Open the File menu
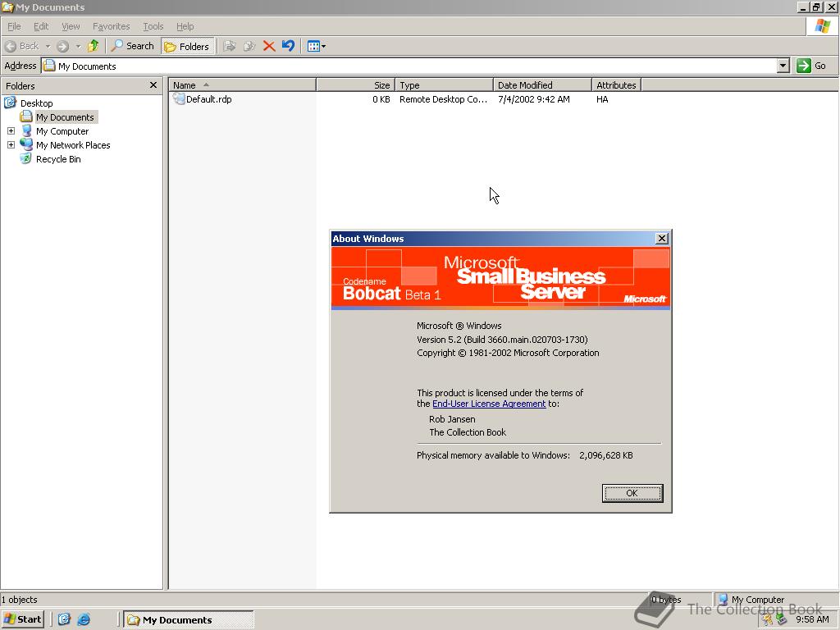The height and width of the screenshot is (630, 840). click(x=14, y=26)
